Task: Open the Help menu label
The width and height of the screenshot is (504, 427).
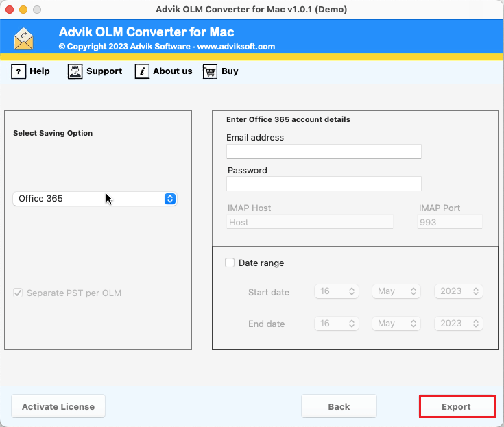Action: [40, 71]
